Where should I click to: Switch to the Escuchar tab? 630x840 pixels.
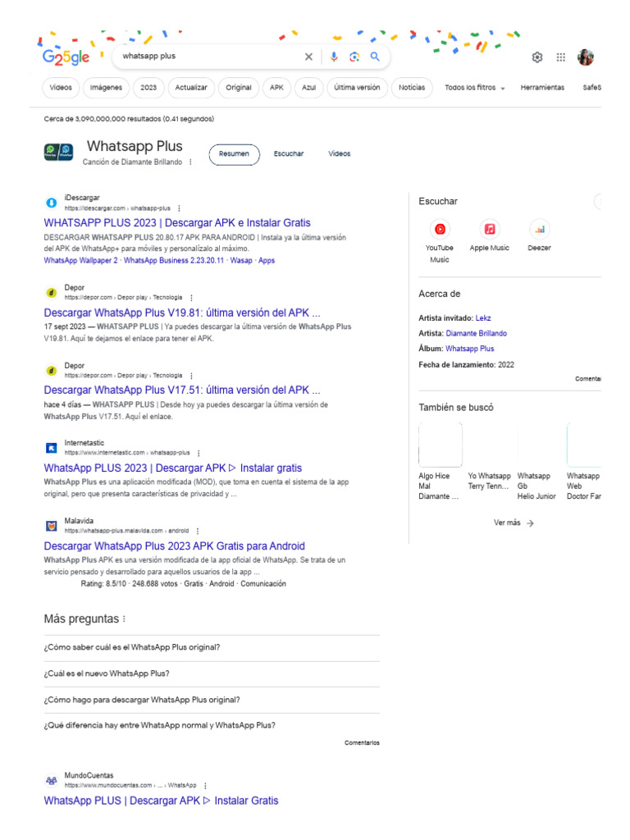pyautogui.click(x=289, y=153)
